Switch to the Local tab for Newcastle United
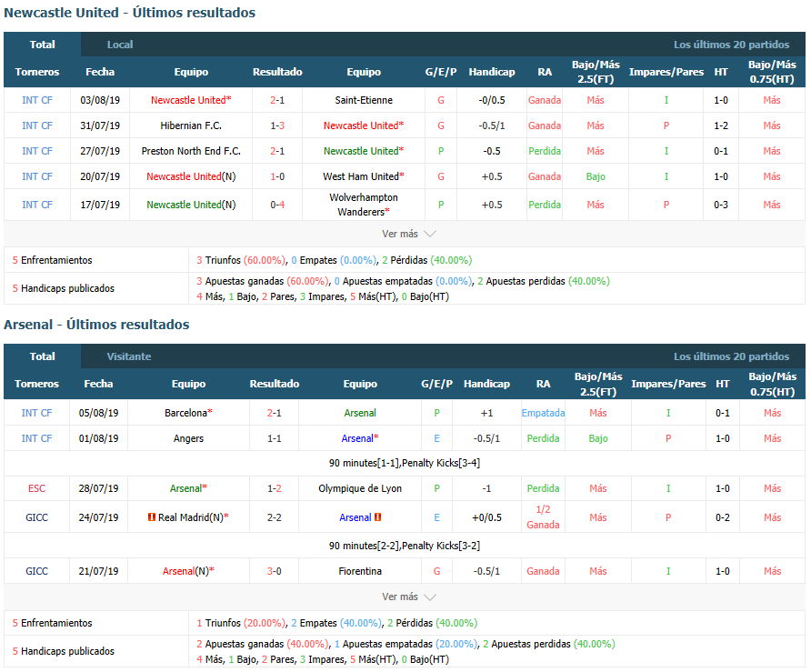The height and width of the screenshot is (672, 811). [120, 45]
